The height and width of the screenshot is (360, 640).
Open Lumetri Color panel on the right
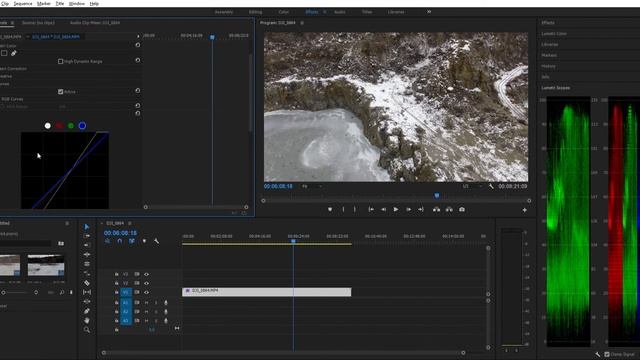[x=554, y=33]
